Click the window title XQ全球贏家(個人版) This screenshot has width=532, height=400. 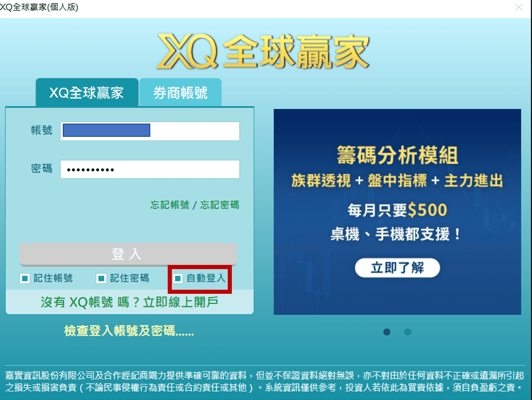pos(39,7)
